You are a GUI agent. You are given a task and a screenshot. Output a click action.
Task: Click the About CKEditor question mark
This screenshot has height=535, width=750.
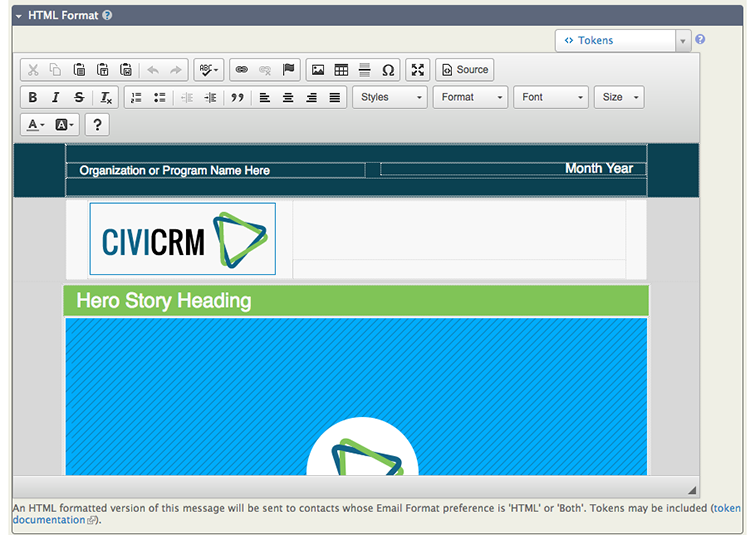pos(97,125)
